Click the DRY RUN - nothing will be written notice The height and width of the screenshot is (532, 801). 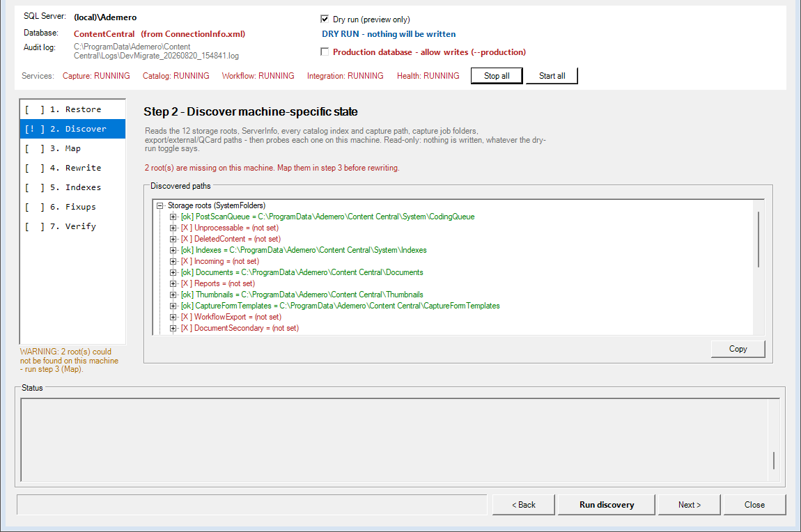(x=389, y=33)
